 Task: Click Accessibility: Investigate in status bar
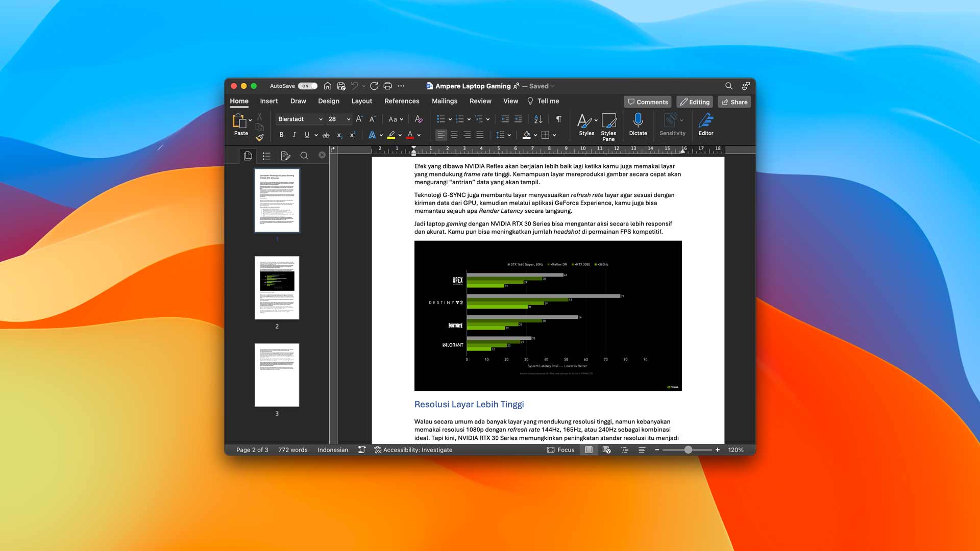pos(413,449)
